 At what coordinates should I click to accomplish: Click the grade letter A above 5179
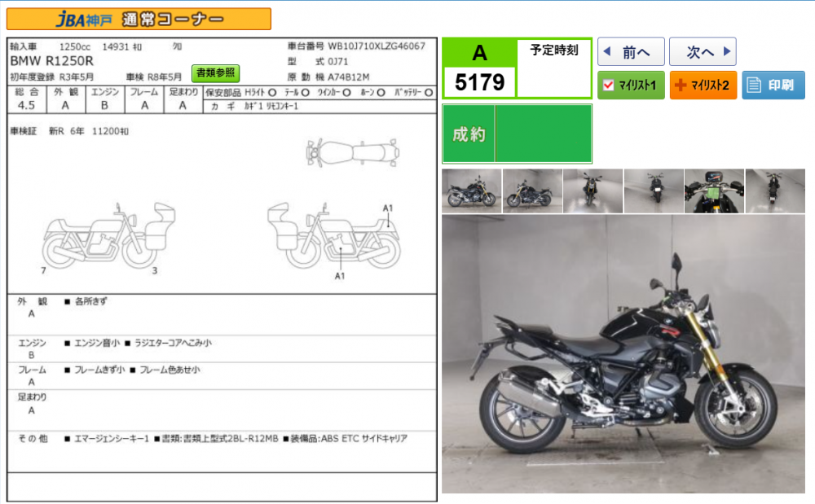[x=480, y=53]
